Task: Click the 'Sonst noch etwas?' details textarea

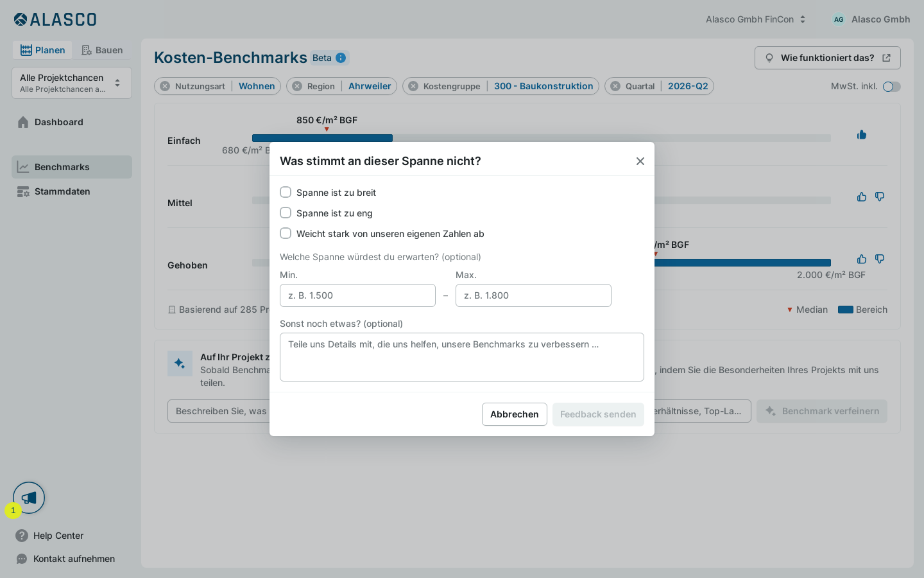Action: point(462,357)
